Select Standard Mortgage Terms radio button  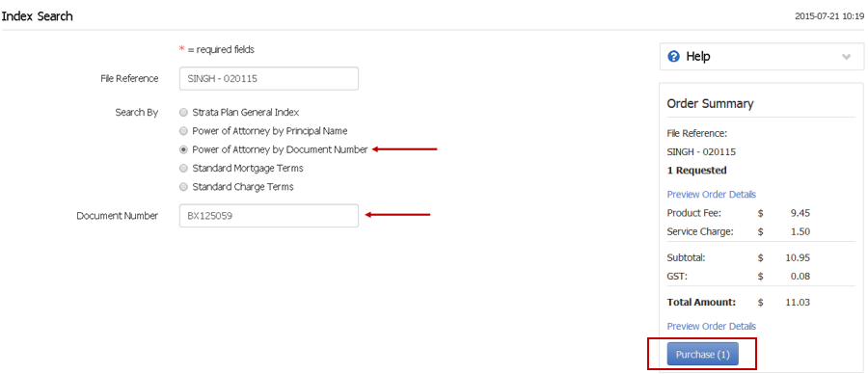click(x=184, y=168)
